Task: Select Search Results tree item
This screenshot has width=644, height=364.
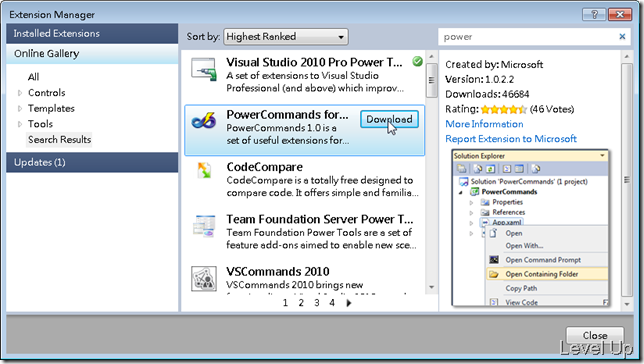Action: [60, 140]
